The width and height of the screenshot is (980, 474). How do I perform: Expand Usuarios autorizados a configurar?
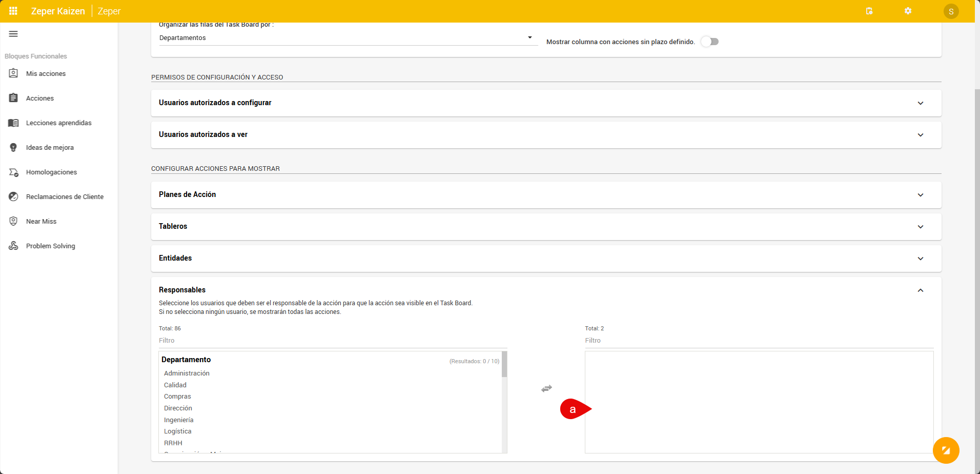546,103
